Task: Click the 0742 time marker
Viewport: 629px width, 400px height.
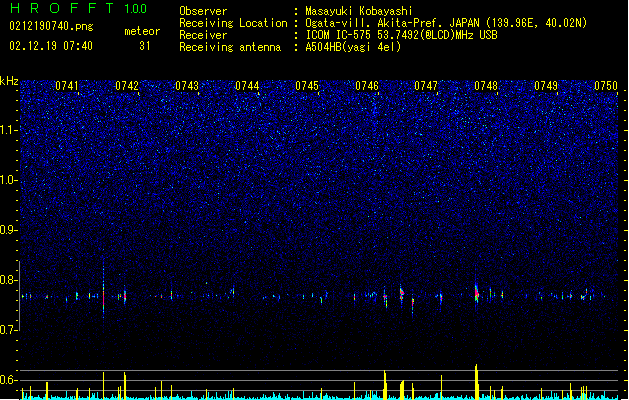Action: coord(127,86)
